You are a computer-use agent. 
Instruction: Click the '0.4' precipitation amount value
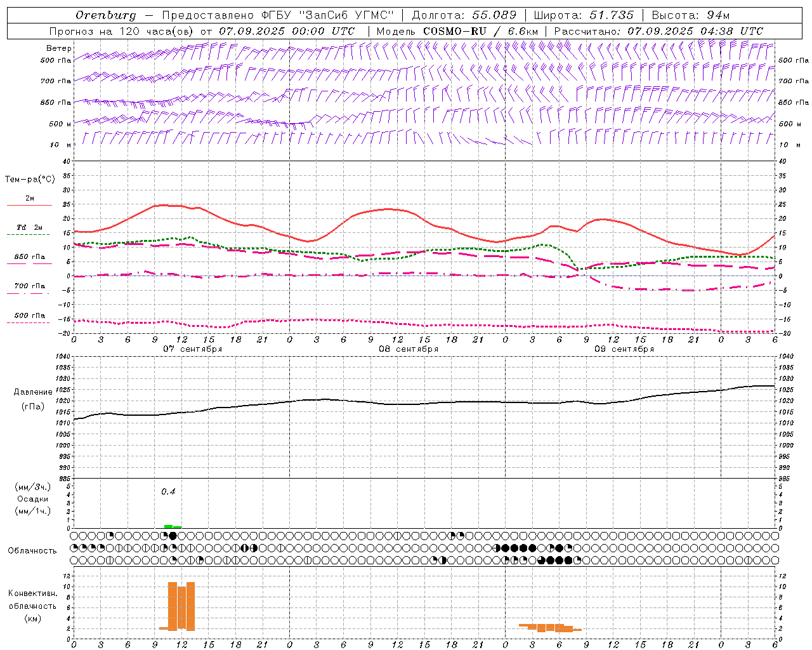pyautogui.click(x=168, y=491)
